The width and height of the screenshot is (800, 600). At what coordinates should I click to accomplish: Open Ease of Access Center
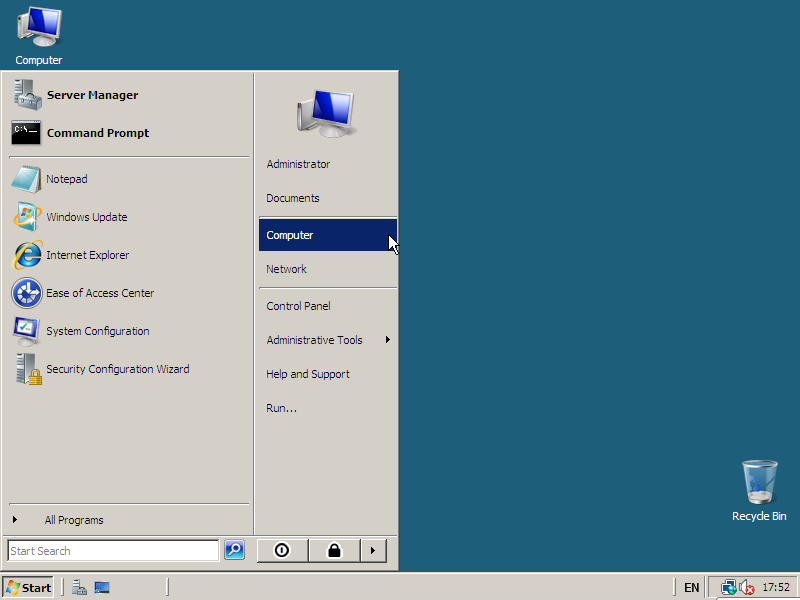(99, 293)
